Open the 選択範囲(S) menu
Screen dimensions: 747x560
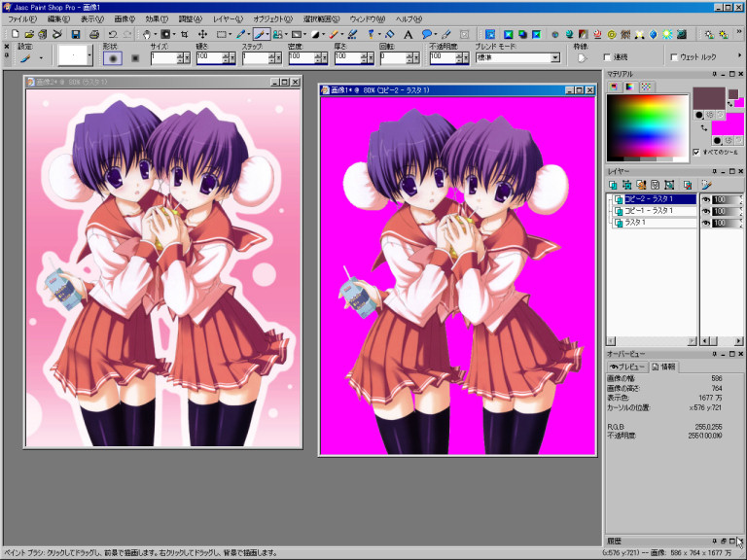(x=321, y=19)
